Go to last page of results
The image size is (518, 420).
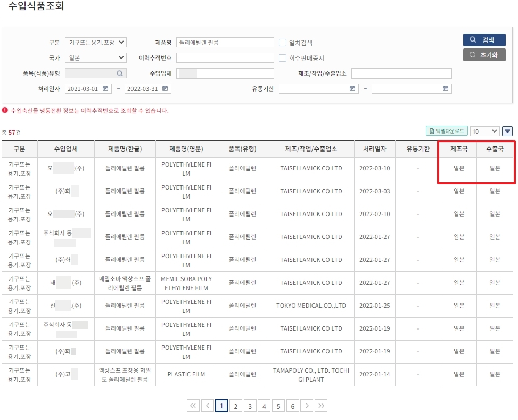[x=321, y=406]
